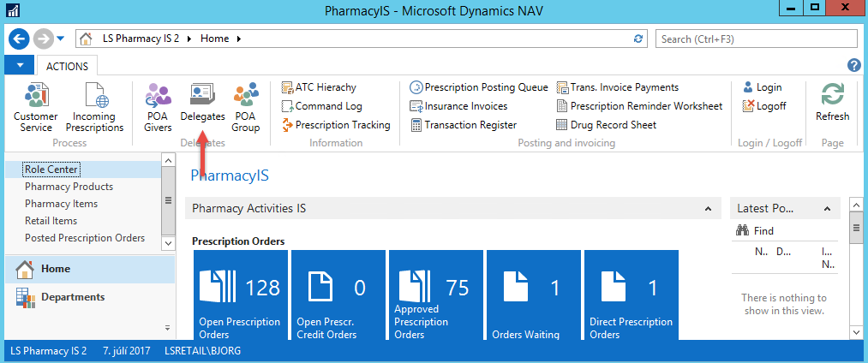Open the application menu dropdown arrow

coord(20,65)
